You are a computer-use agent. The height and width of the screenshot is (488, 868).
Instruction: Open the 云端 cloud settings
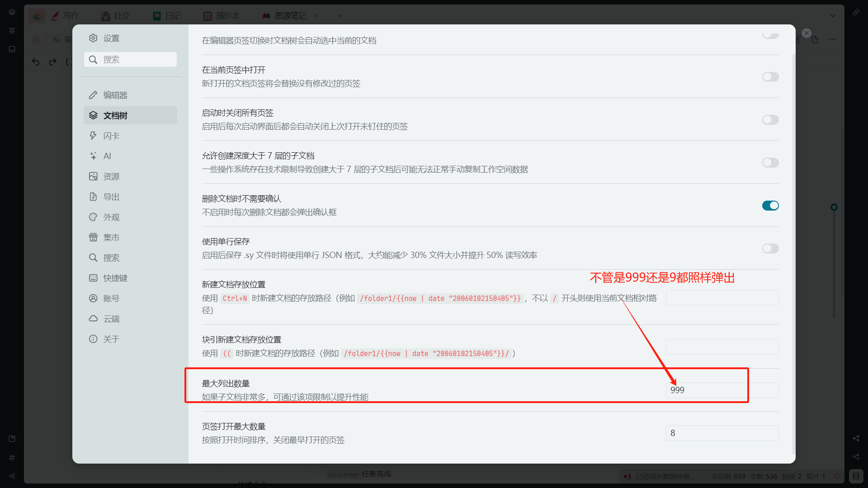click(111, 319)
